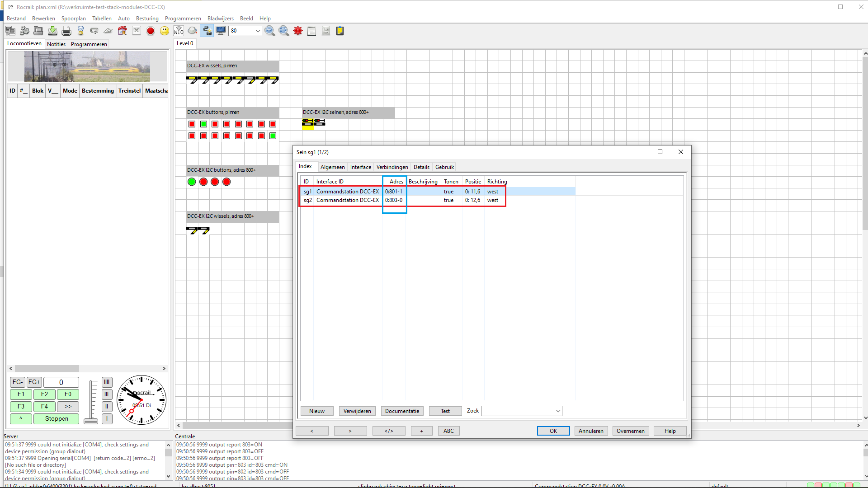Image resolution: width=868 pixels, height=488 pixels.
Task: Toggle first green I2C button at adres 800+
Action: tap(192, 182)
